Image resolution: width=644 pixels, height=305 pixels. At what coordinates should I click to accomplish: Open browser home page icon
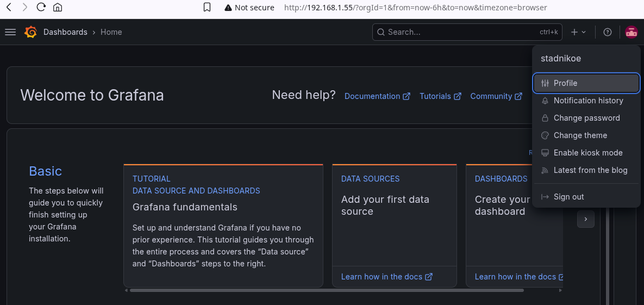[58, 8]
